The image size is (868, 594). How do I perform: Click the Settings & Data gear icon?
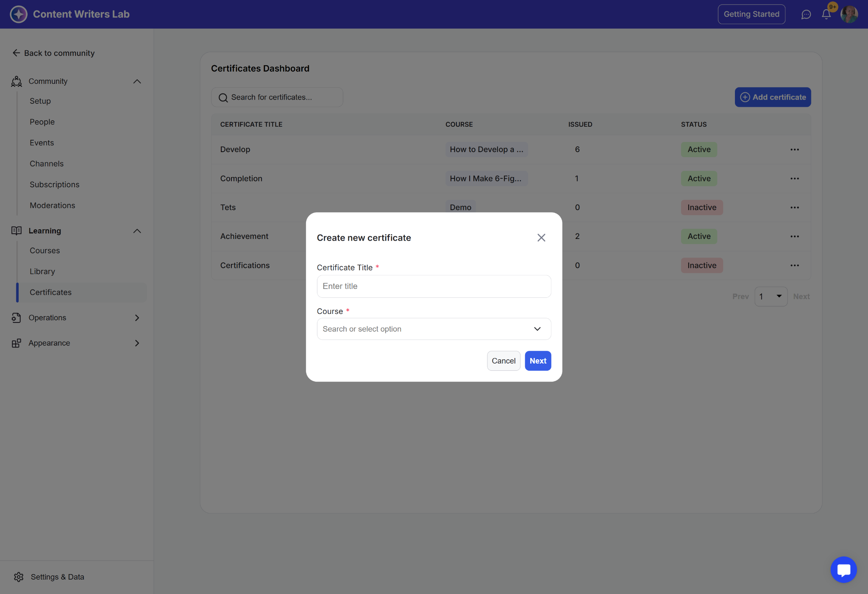(19, 577)
